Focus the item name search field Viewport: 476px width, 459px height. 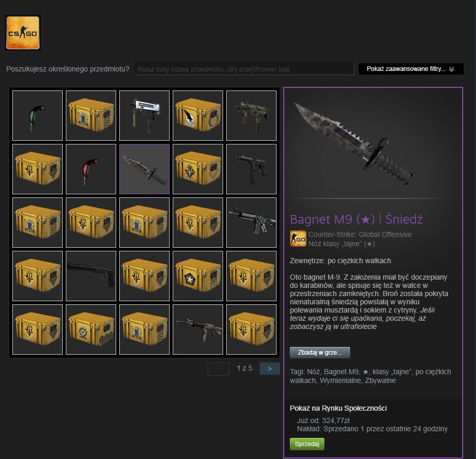(x=244, y=69)
